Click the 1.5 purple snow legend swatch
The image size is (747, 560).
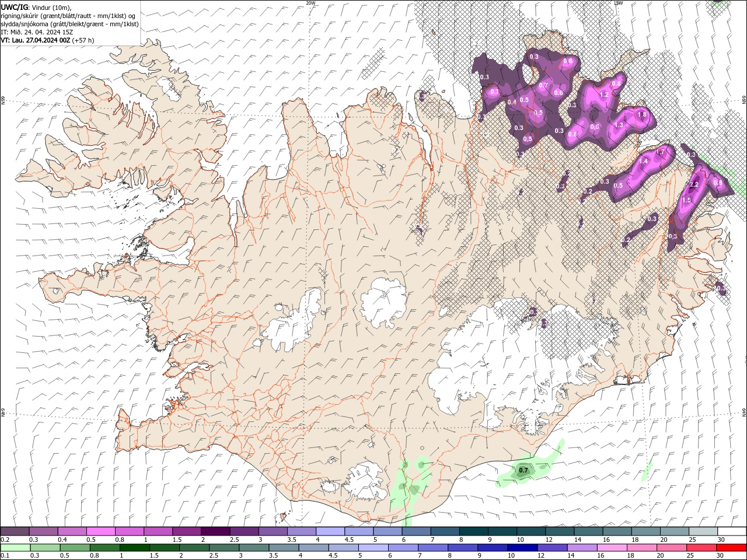point(187,531)
